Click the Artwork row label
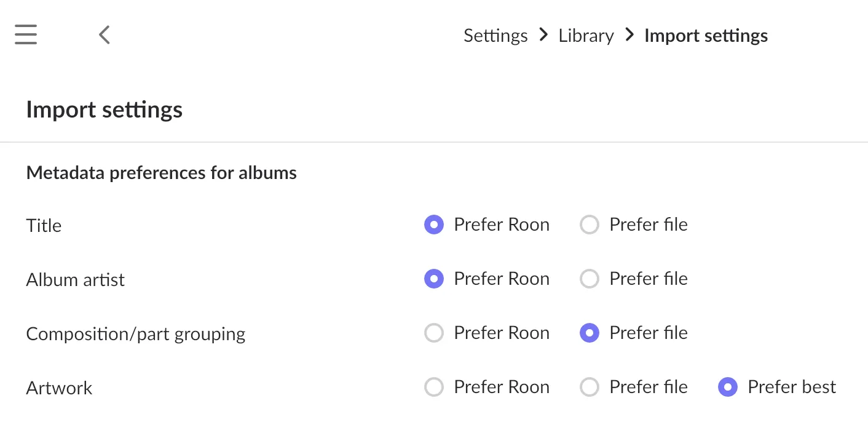The width and height of the screenshot is (868, 422). 59,388
